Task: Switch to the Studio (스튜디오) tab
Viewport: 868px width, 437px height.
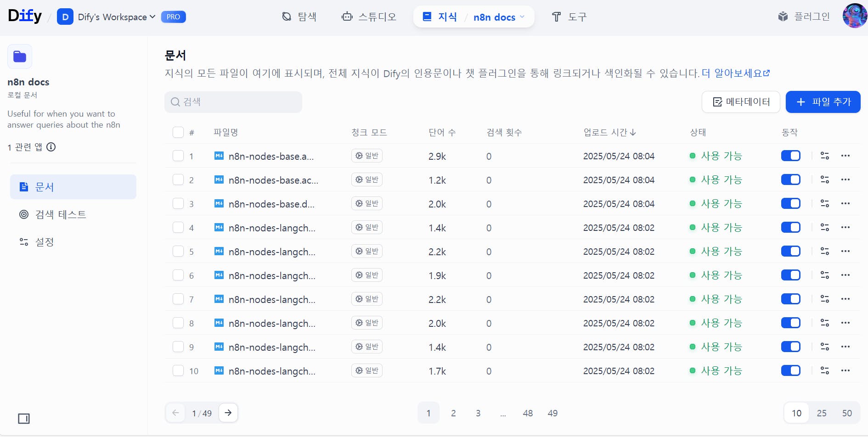Action: point(369,17)
